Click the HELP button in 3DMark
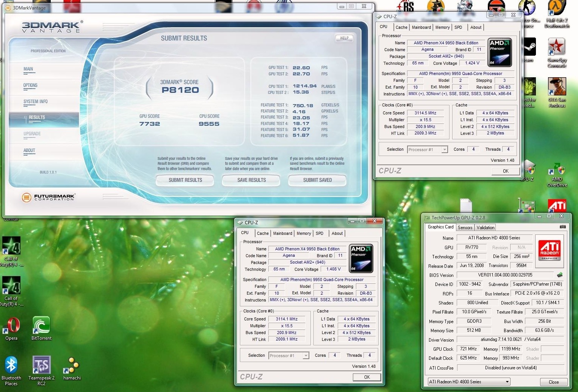This screenshot has height=392, width=578. point(344,38)
